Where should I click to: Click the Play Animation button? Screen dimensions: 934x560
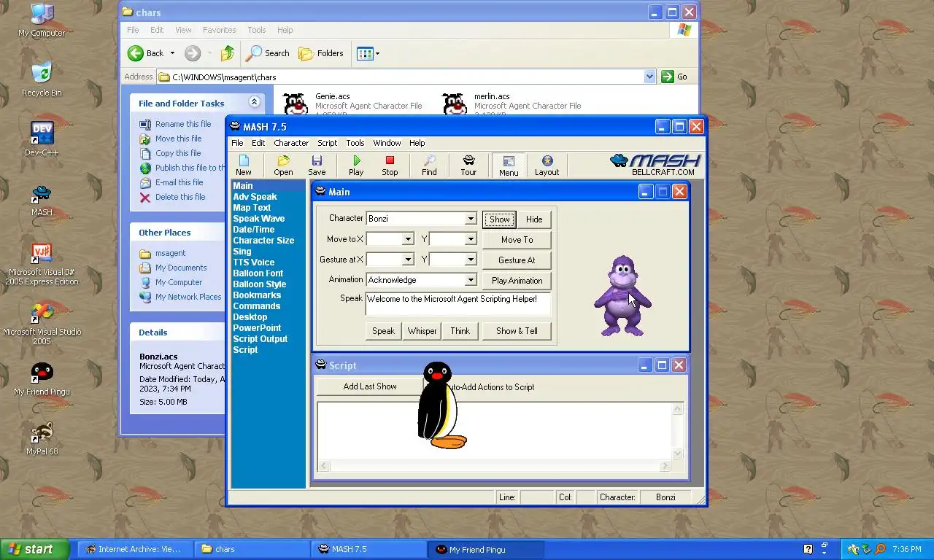(517, 281)
